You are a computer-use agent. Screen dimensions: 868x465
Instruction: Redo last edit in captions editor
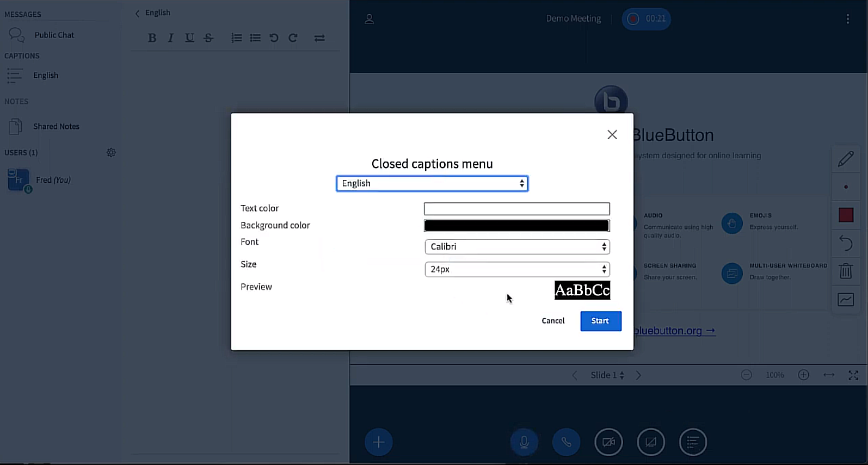point(293,38)
